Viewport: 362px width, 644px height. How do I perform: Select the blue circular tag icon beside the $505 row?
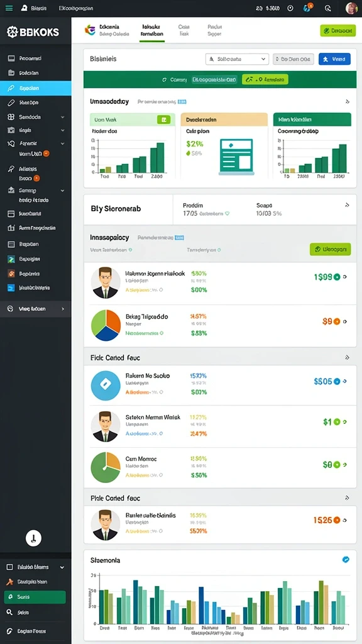point(337,381)
